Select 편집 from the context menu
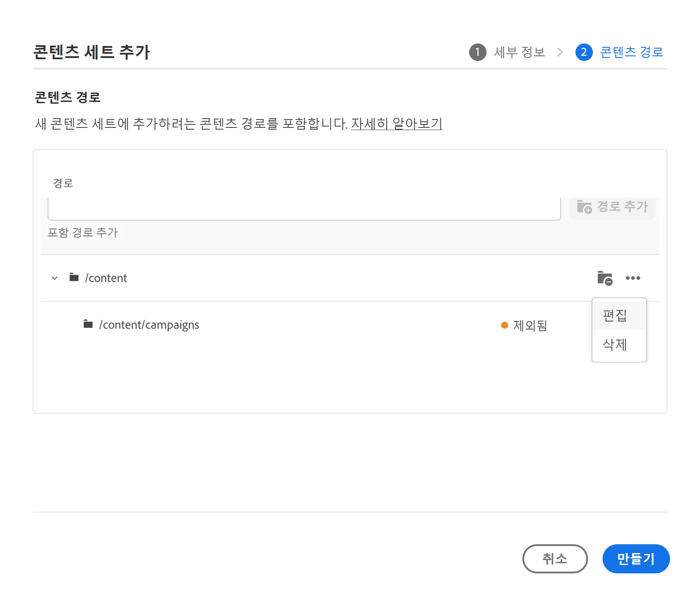The image size is (700, 606). coord(615,315)
